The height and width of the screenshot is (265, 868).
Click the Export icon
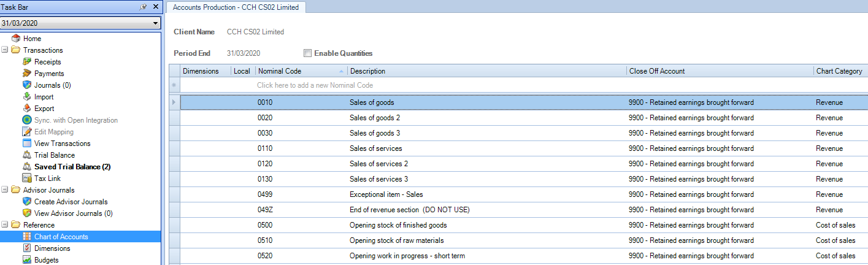coord(27,109)
